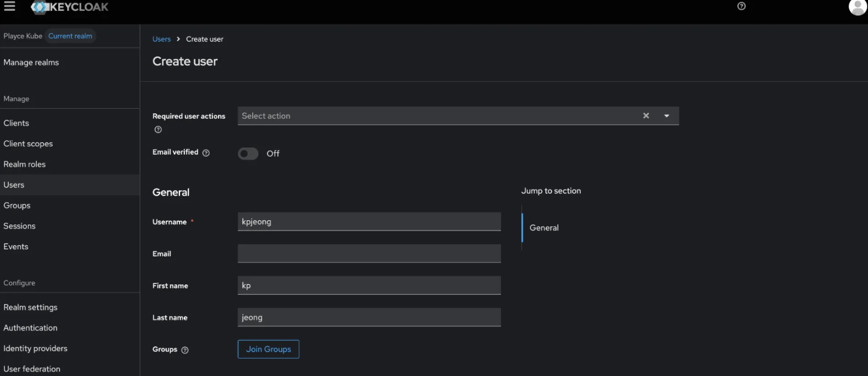The width and height of the screenshot is (868, 376).
Task: Open Events in sidebar
Action: pyautogui.click(x=70, y=246)
